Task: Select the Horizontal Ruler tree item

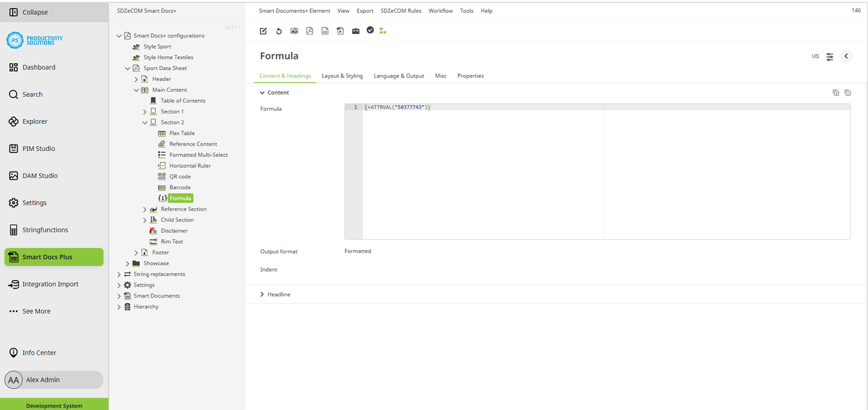Action: [190, 166]
